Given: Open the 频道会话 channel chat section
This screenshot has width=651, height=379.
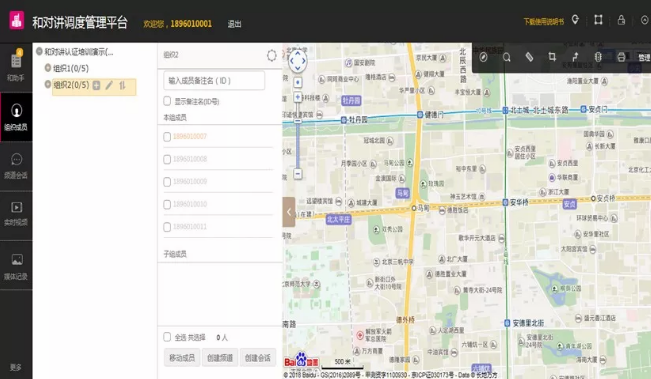Looking at the screenshot, I should [16, 166].
